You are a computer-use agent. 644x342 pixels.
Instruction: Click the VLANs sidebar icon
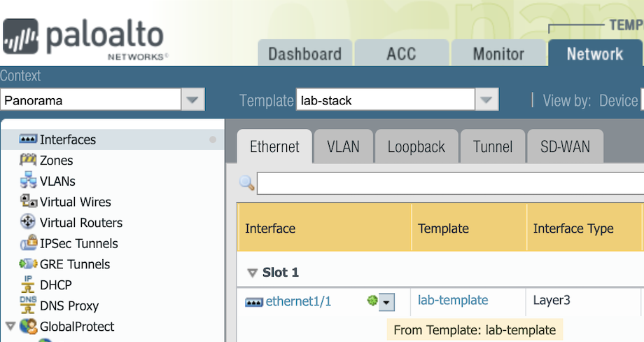(28, 181)
